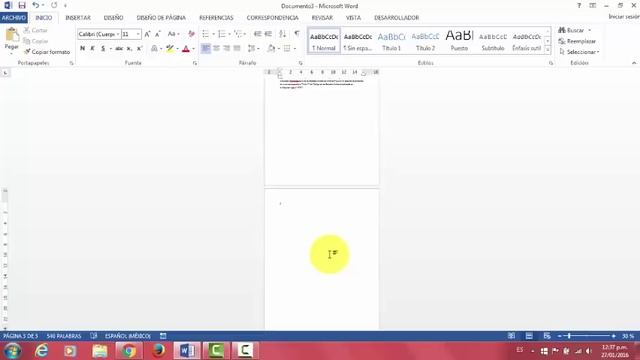Select the Normal style

coord(324,41)
